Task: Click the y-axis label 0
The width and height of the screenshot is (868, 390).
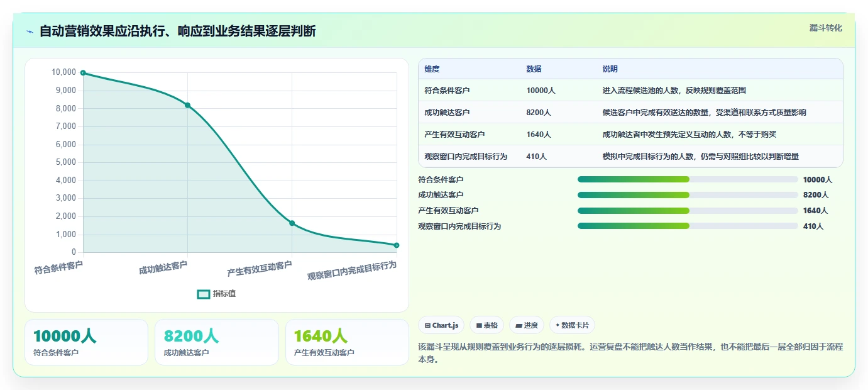Action: coord(74,252)
